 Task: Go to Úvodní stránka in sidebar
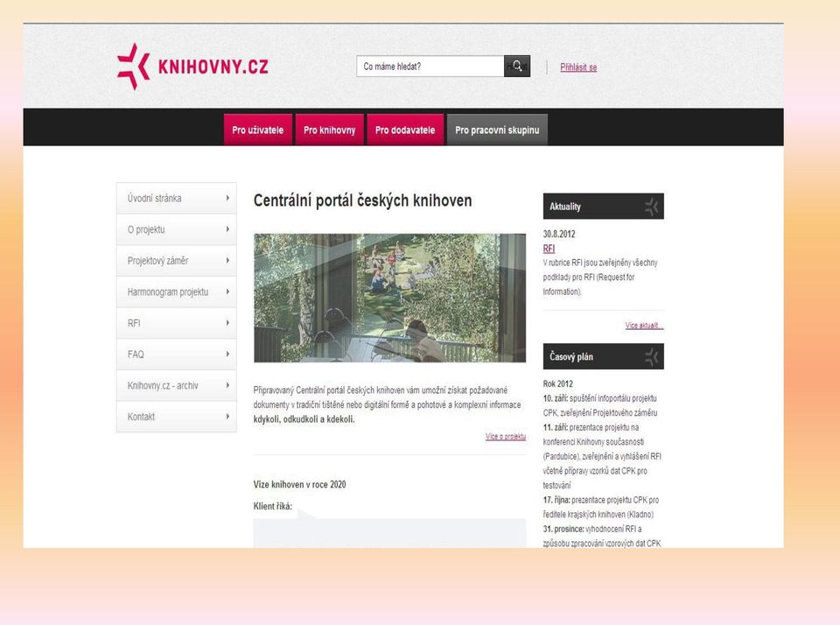click(x=176, y=199)
